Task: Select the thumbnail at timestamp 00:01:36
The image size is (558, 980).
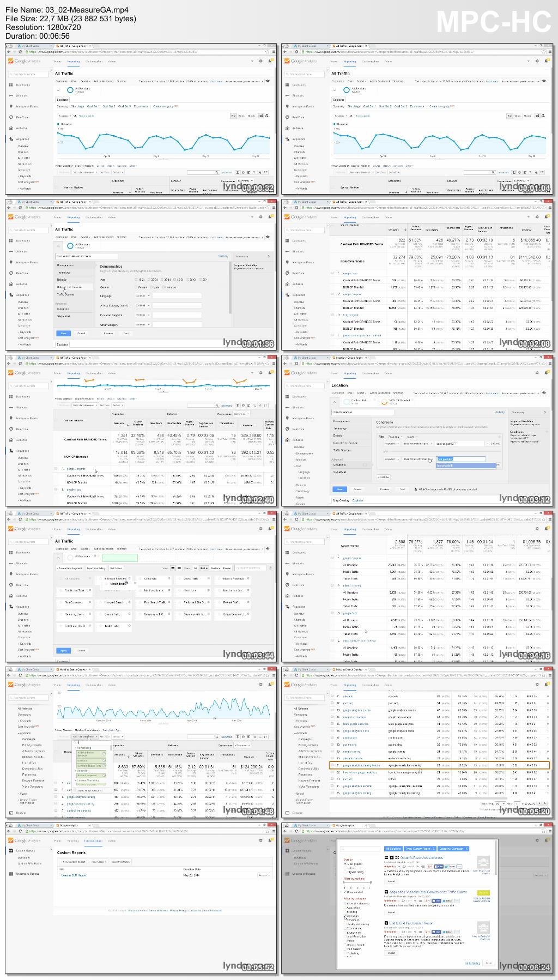Action: pos(142,275)
